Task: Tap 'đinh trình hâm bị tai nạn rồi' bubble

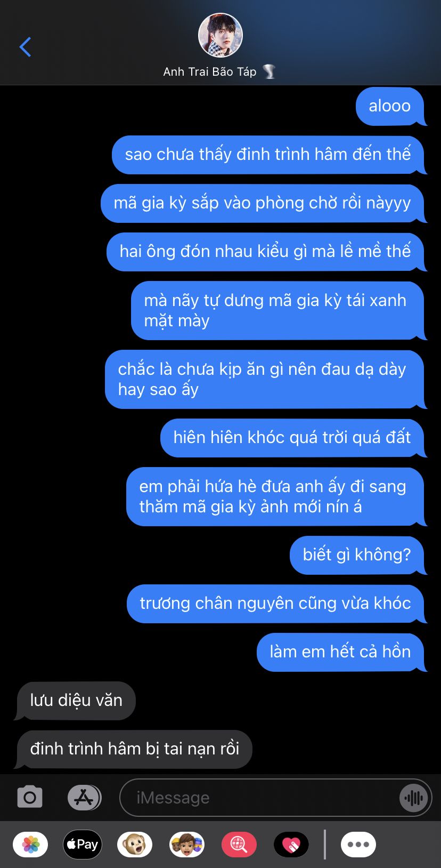Action: (x=134, y=749)
